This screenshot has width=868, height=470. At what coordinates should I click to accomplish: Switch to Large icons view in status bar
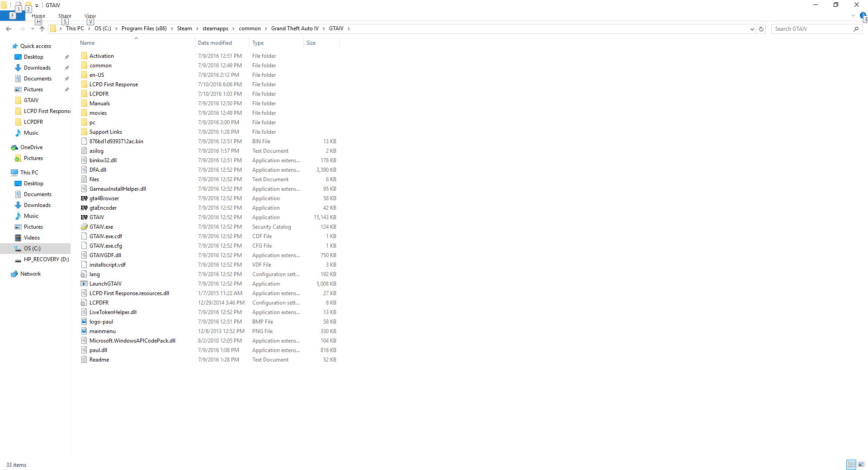[x=861, y=465]
